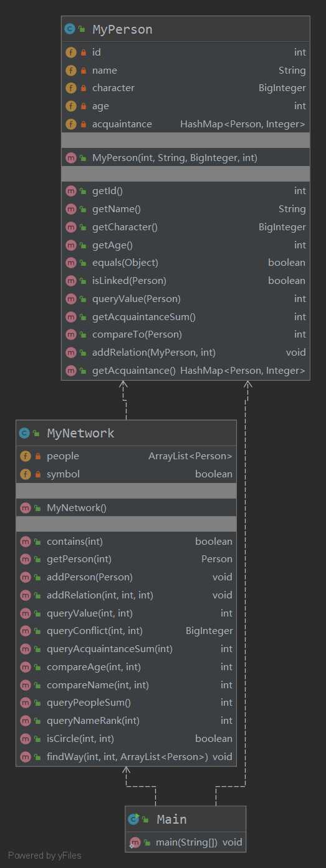Viewport: 326px width, 868px height.
Task: Click the field icon beside people
Action: (25, 456)
